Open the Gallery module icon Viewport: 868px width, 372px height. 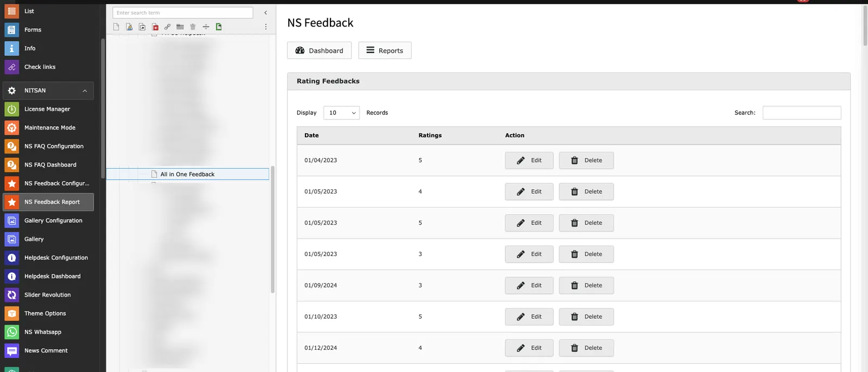[x=11, y=239]
